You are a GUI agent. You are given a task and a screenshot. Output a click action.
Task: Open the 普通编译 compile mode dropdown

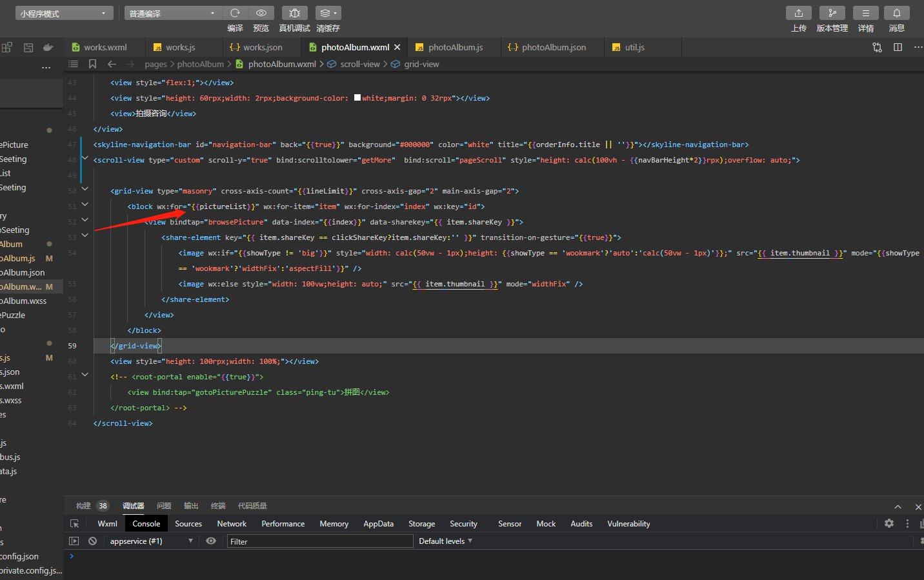pyautogui.click(x=174, y=13)
